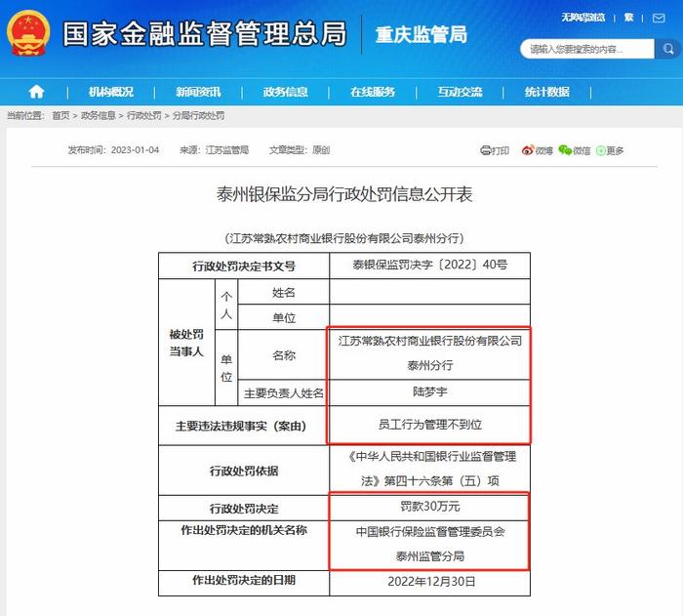Click the page title 泰州银保监分局行政处罚信息公开表
683x616 pixels.
[344, 194]
